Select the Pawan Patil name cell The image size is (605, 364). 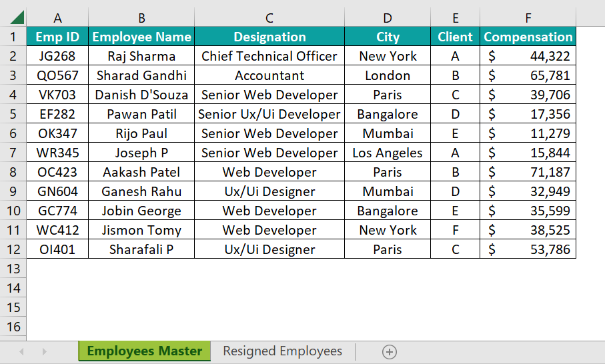141,114
